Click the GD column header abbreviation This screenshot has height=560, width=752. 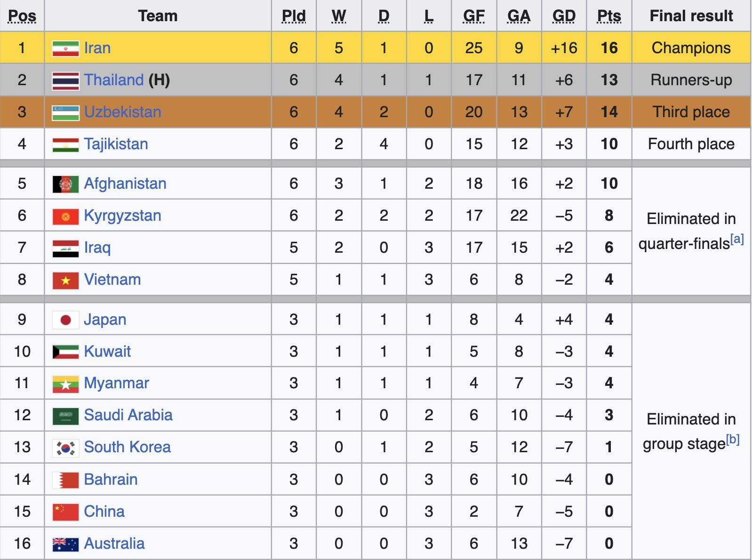pyautogui.click(x=564, y=16)
